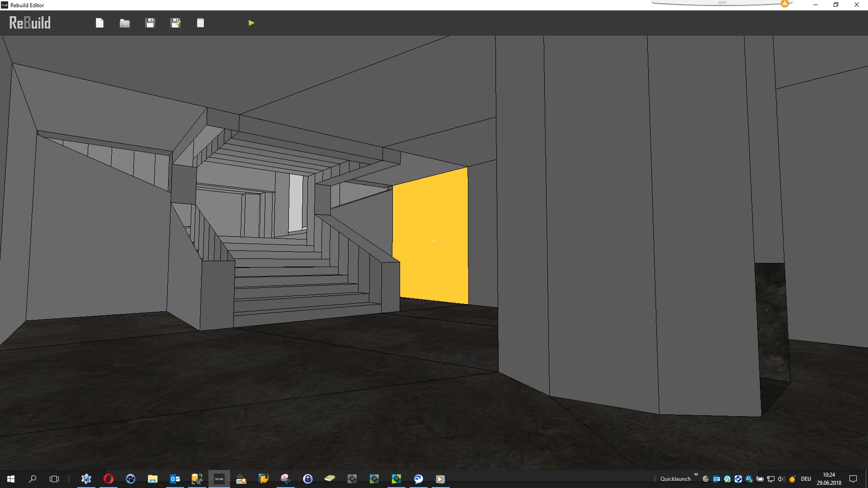Open Windows search from the taskbar
Viewport: 868px width, 488px height.
(x=33, y=479)
